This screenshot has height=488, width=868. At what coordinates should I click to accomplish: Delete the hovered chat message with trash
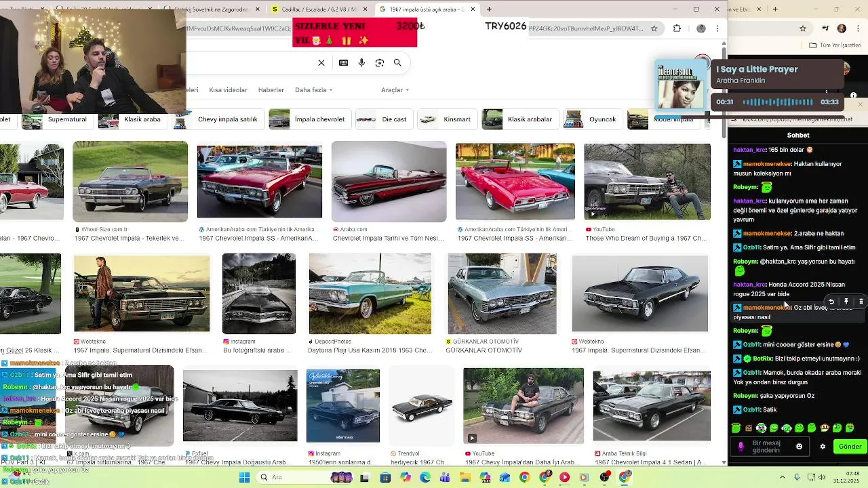click(x=861, y=302)
